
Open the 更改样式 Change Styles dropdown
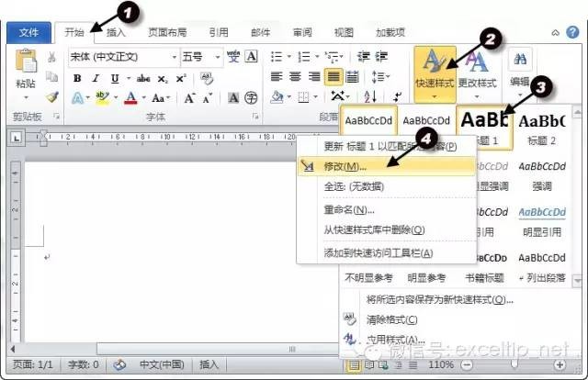tap(477, 73)
